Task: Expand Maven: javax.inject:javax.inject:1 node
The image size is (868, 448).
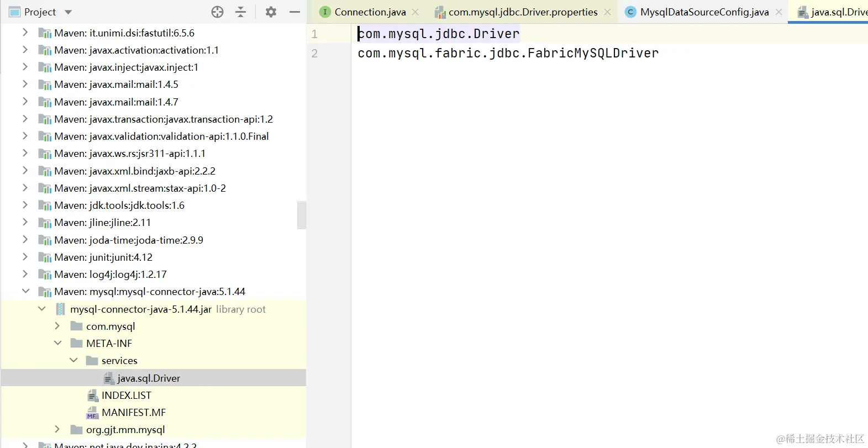Action: [25, 67]
